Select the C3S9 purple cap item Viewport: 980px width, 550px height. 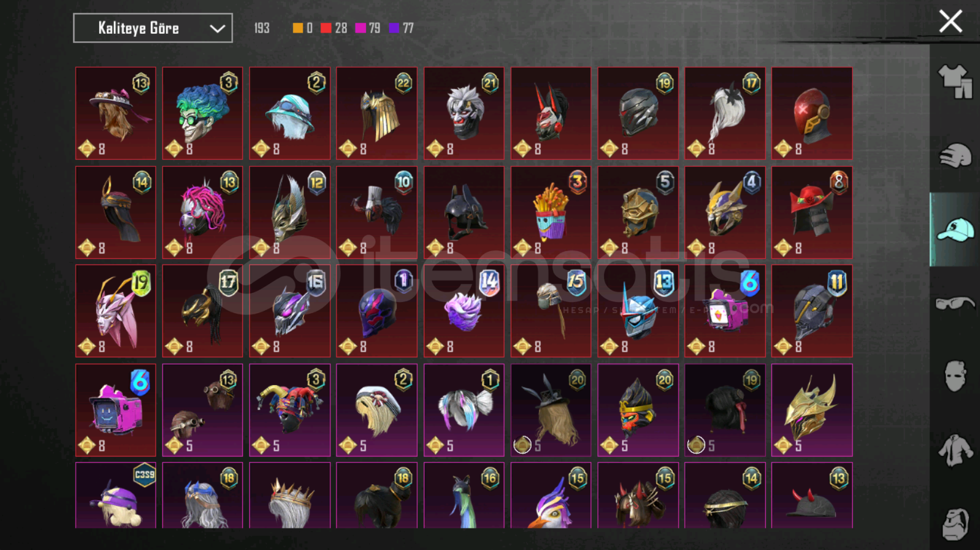[116, 495]
